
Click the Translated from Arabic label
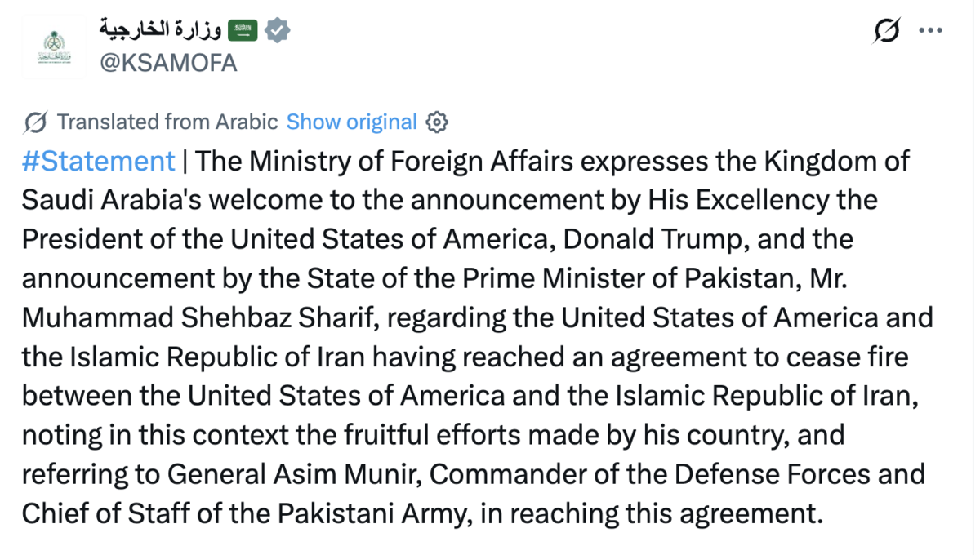[167, 122]
